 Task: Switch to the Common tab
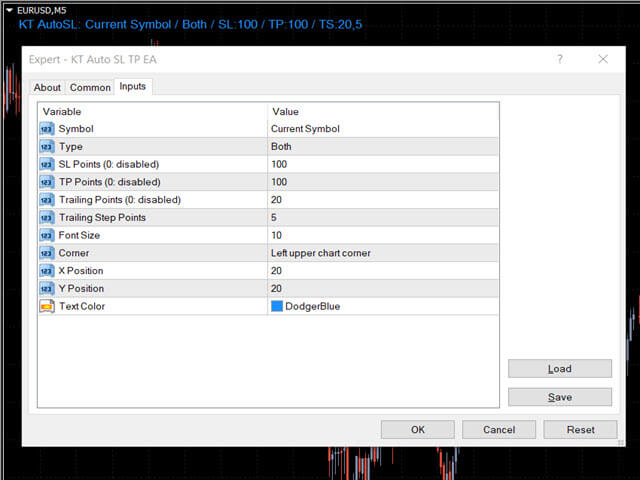coord(90,88)
